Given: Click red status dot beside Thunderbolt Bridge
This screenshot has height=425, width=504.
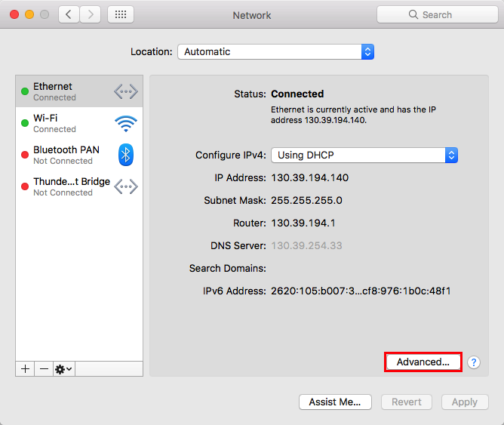Looking at the screenshot, I should click(x=25, y=186).
